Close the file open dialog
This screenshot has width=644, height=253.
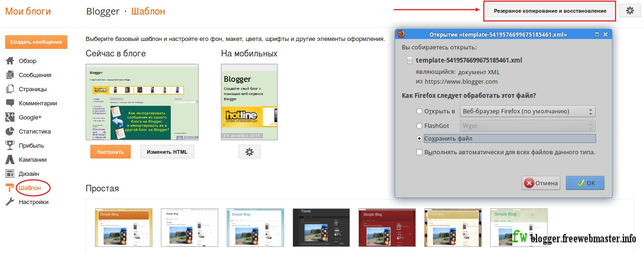[606, 34]
